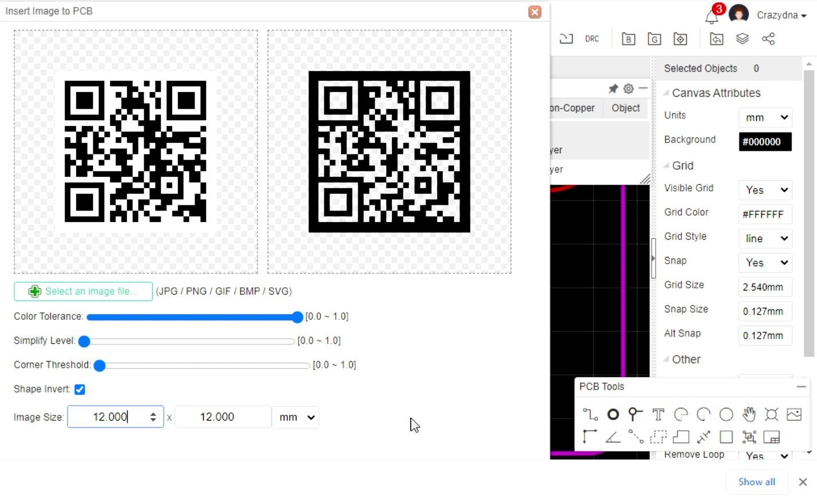Open the Visible Grid dropdown
This screenshot has width=817, height=504.
(765, 190)
